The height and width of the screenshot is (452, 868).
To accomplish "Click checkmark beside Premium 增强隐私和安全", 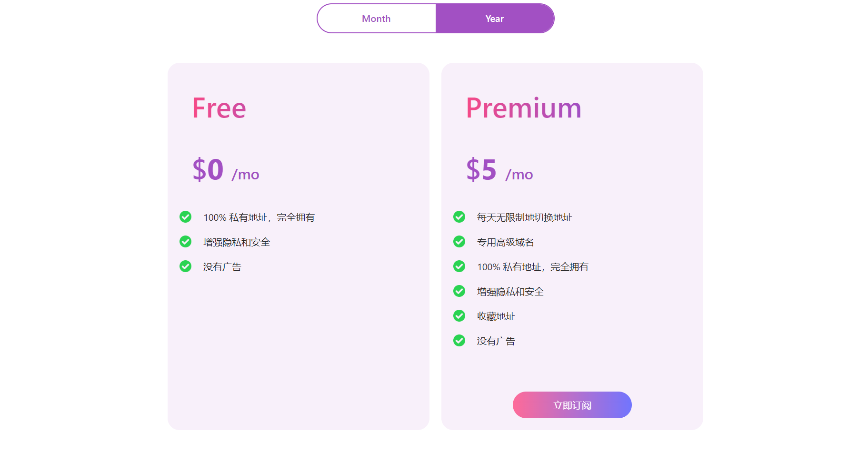I will (459, 291).
